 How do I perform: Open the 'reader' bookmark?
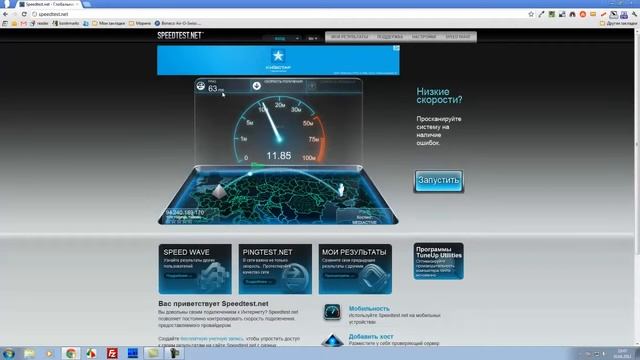tap(39, 23)
